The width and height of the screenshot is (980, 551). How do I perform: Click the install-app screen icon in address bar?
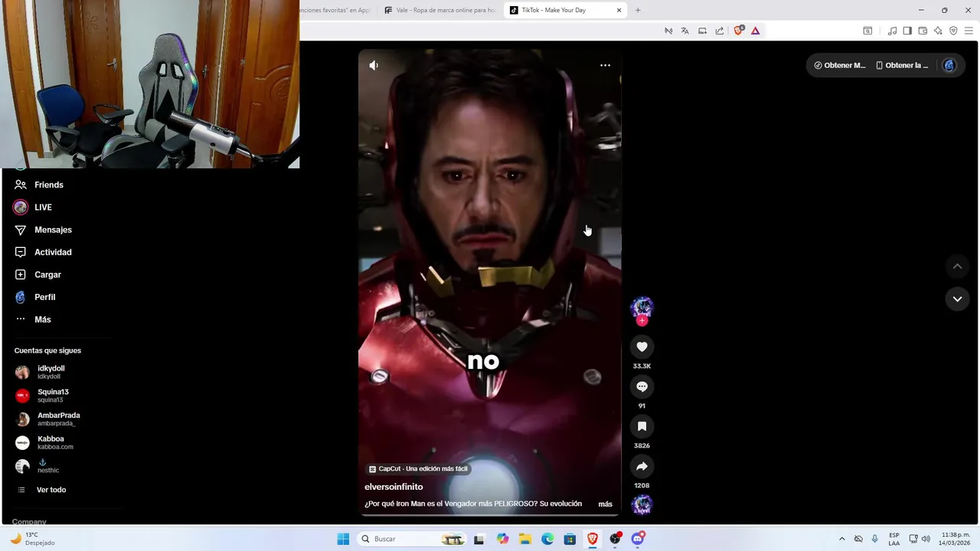[702, 31]
